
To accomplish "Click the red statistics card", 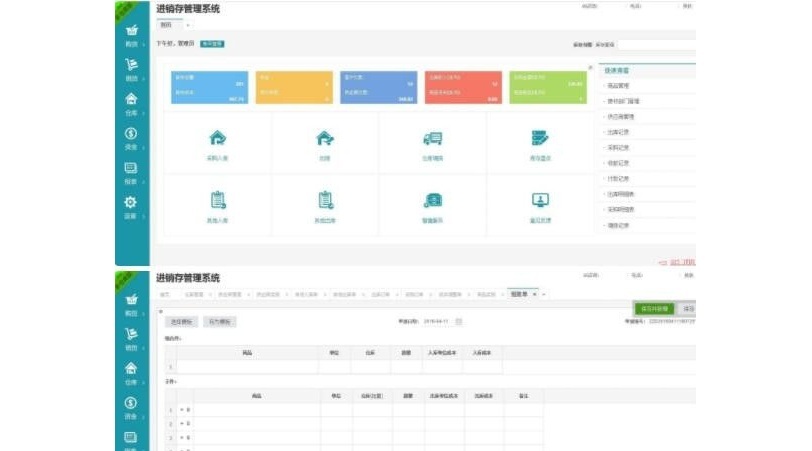I will click(463, 88).
